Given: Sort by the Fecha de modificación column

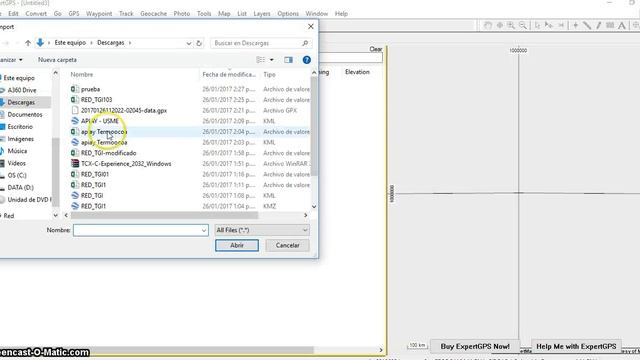Looking at the screenshot, I should 229,74.
